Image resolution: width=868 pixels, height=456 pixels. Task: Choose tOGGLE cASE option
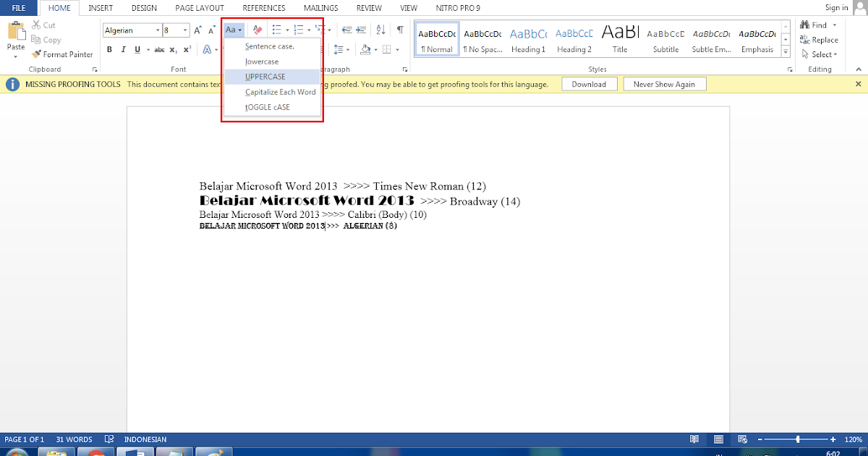click(x=270, y=107)
